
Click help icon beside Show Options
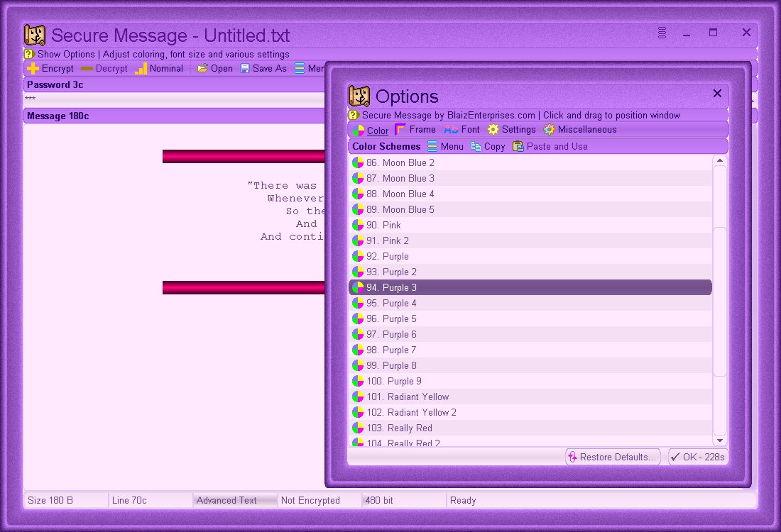pyautogui.click(x=29, y=54)
